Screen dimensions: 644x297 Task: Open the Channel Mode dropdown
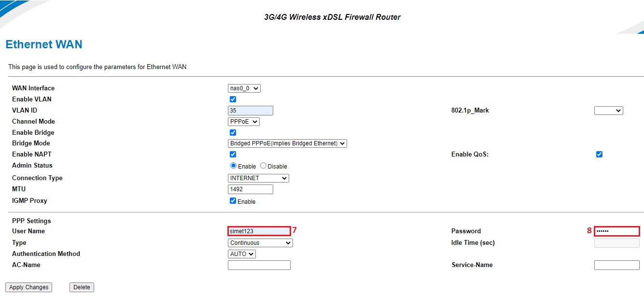pyautogui.click(x=243, y=122)
